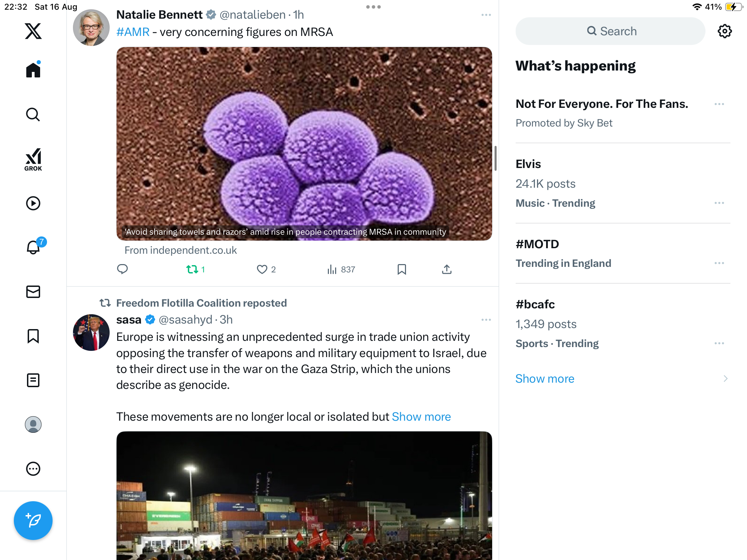Open Lists icon in sidebar
Screen dimensions: 747x560
point(33,380)
